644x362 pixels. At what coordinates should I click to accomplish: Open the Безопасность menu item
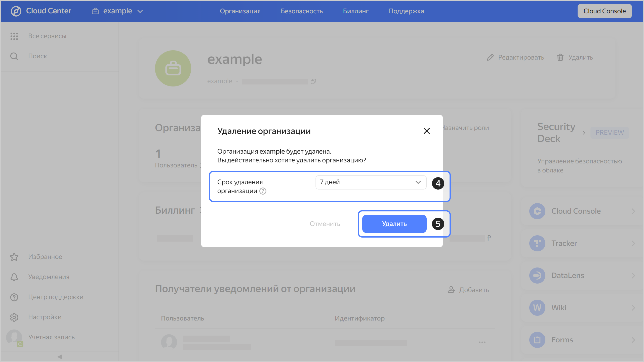click(302, 11)
